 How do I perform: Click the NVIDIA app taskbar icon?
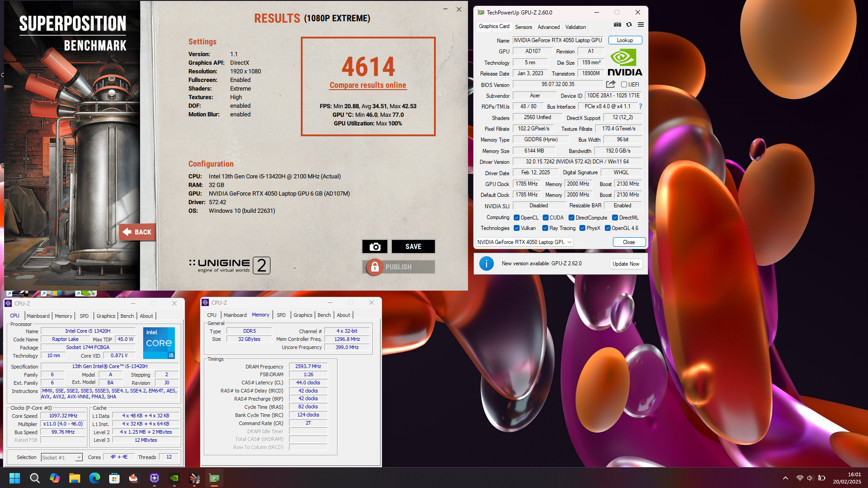174,478
